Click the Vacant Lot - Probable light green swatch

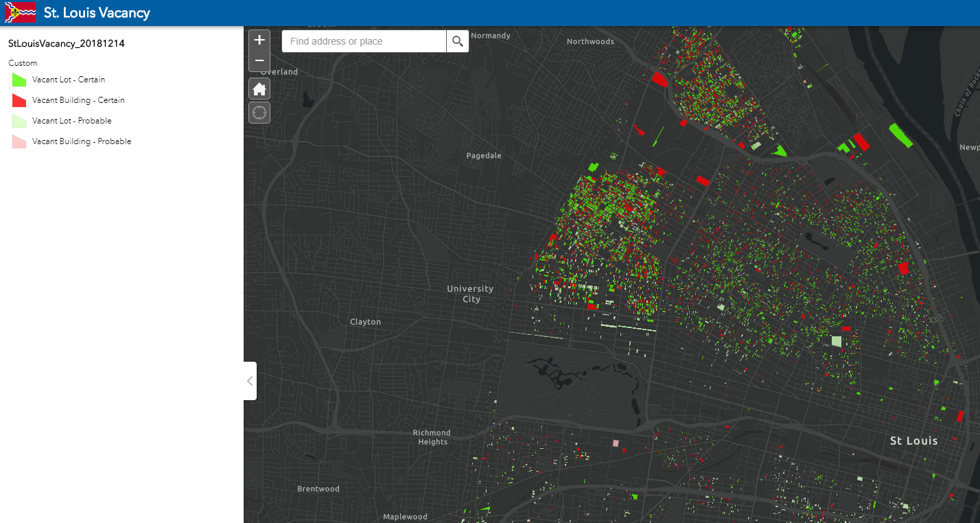19,121
